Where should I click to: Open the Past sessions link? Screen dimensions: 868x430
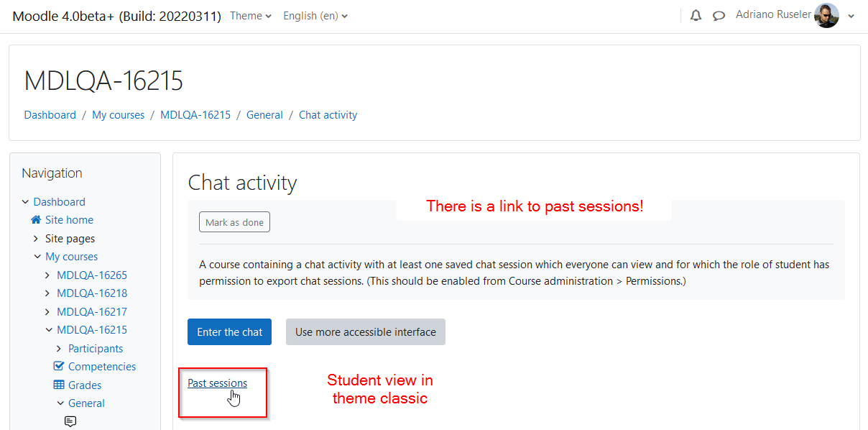click(218, 383)
